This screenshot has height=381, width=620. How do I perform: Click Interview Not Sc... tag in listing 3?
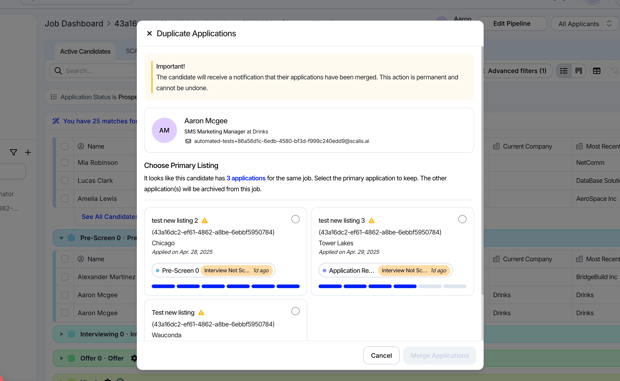click(414, 271)
